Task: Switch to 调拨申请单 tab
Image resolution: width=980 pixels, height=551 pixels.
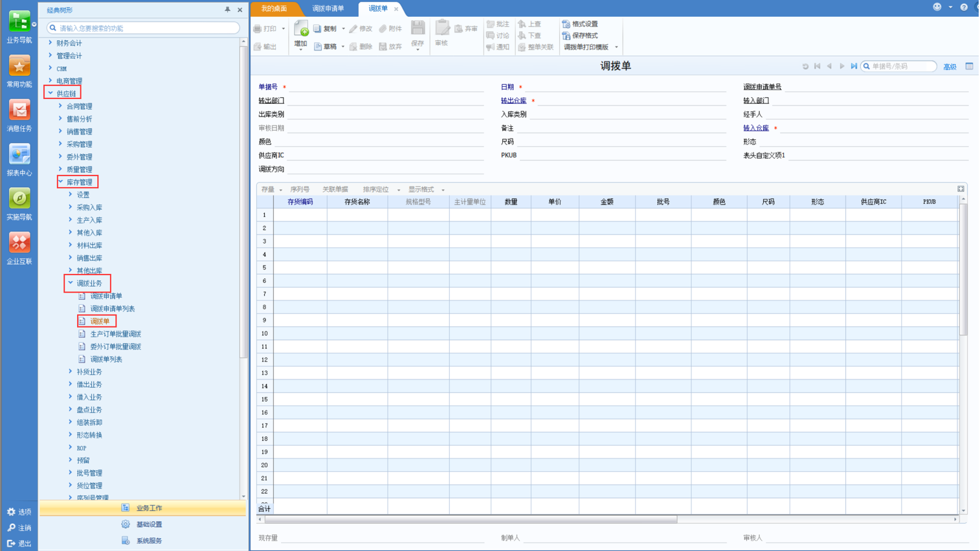Action: 328,8
